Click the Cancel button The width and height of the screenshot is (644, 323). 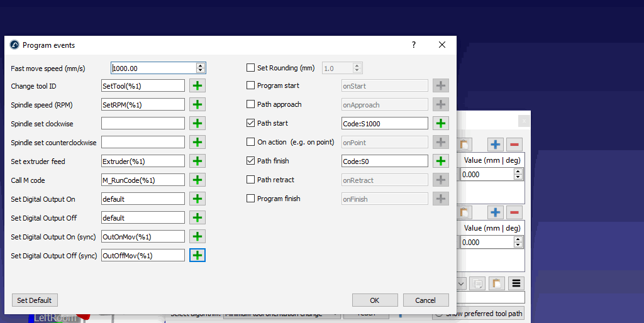pyautogui.click(x=426, y=300)
